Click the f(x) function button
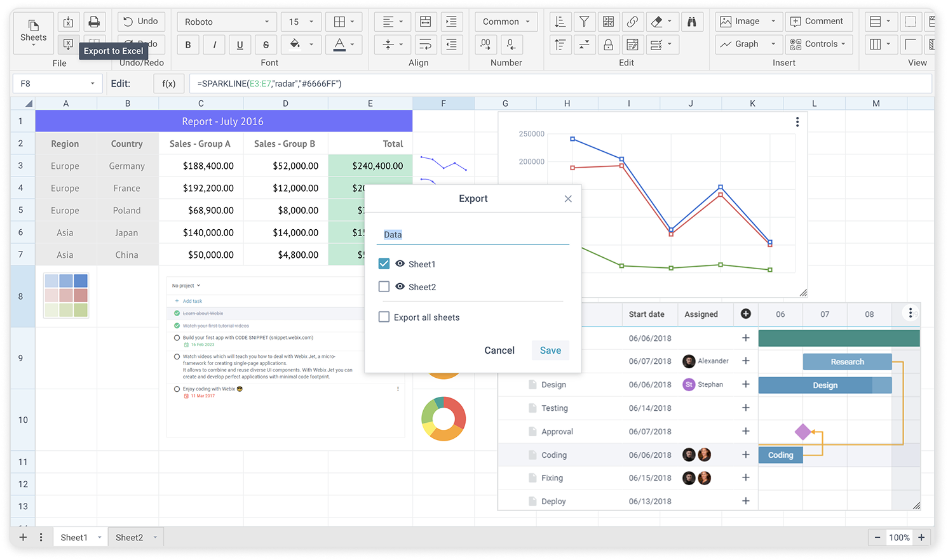Image resolution: width=948 pixels, height=560 pixels. coord(169,84)
